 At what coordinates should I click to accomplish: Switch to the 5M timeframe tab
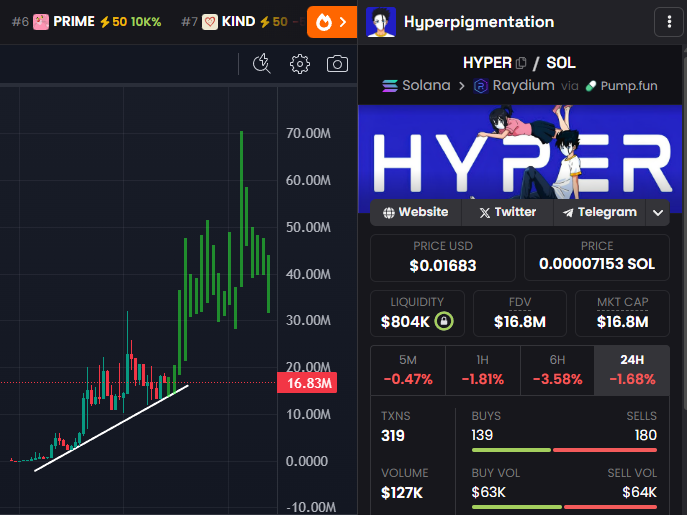pos(408,370)
